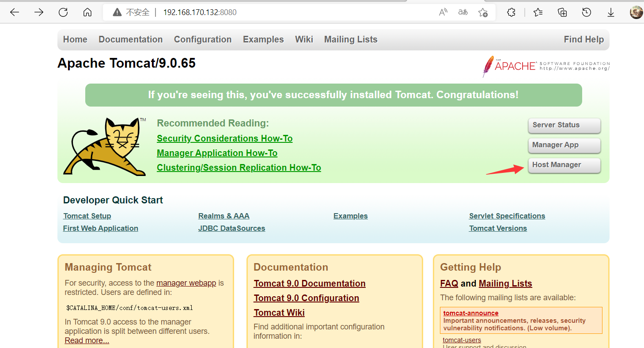Open the JDBC DataSources link
Image resolution: width=644 pixels, height=348 pixels.
231,228
